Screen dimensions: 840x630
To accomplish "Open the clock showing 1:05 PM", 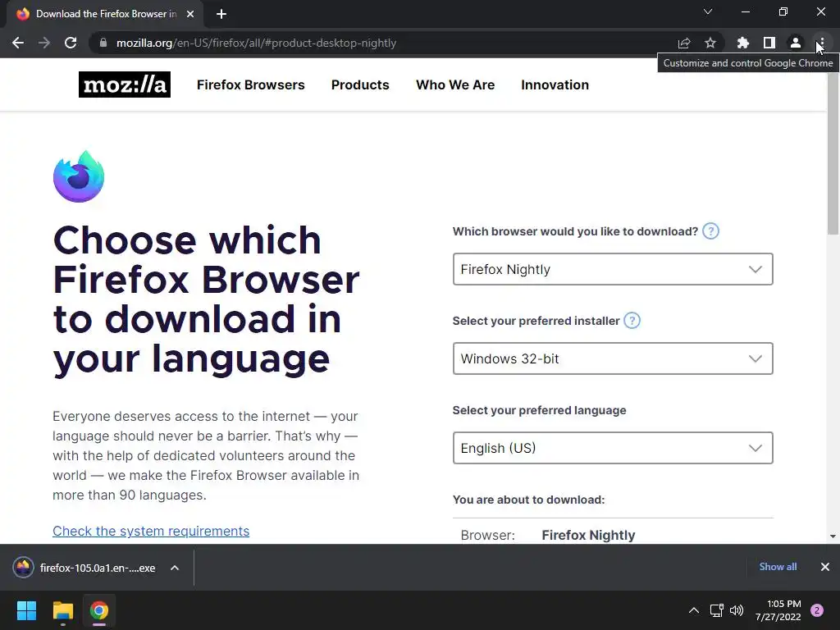I will point(778,610).
